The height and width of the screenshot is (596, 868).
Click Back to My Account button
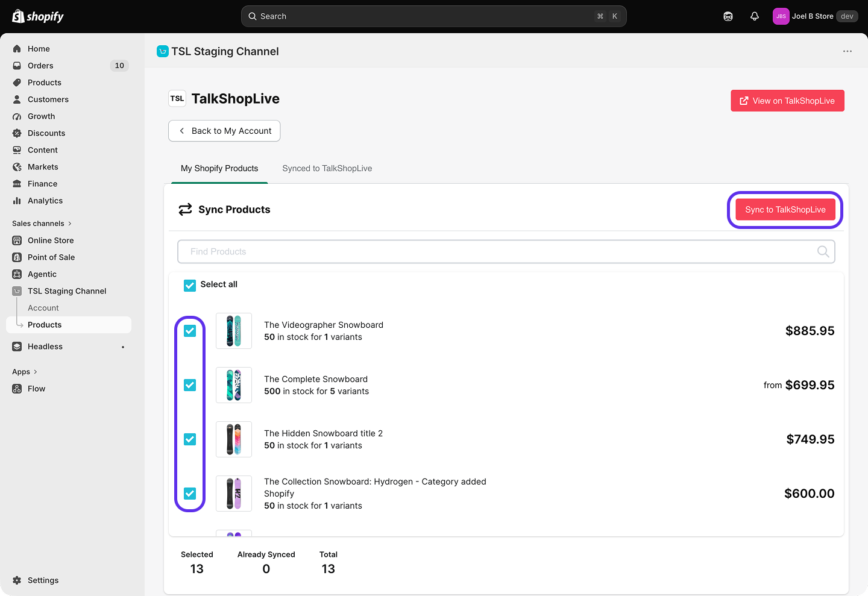pyautogui.click(x=224, y=131)
